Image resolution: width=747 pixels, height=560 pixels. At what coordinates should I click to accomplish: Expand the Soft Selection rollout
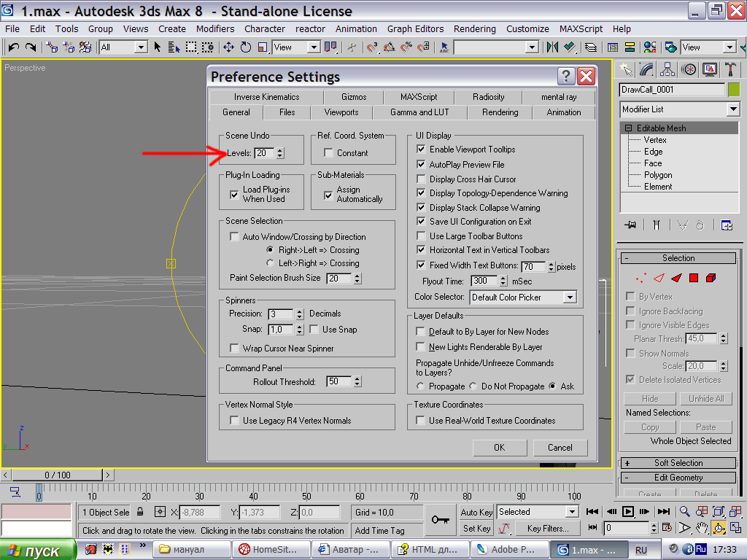tap(678, 463)
